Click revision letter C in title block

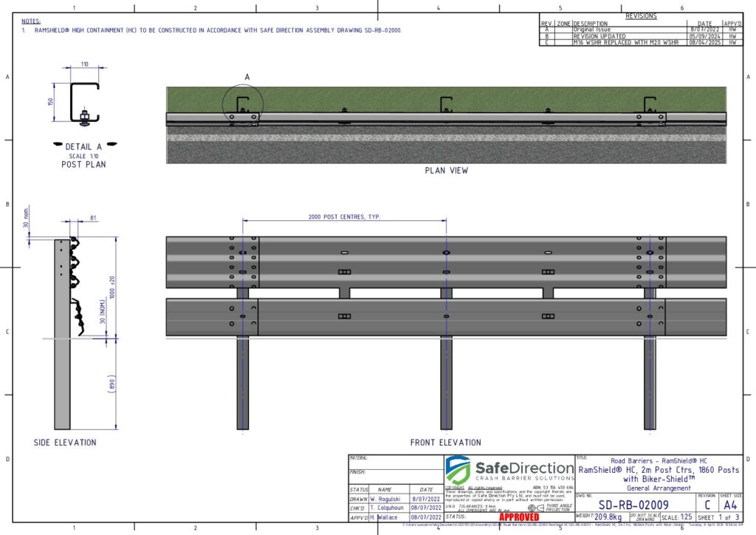coord(707,504)
